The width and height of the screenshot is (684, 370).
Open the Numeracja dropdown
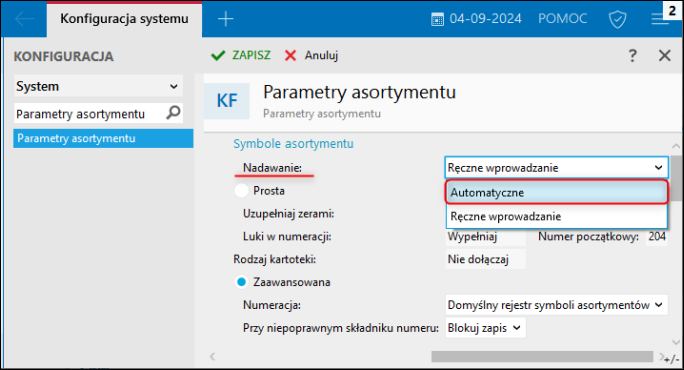point(556,305)
